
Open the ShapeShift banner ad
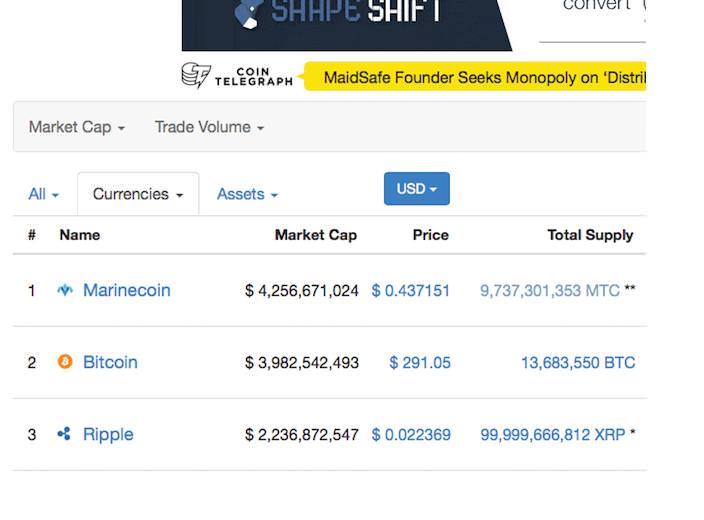pos(347,25)
